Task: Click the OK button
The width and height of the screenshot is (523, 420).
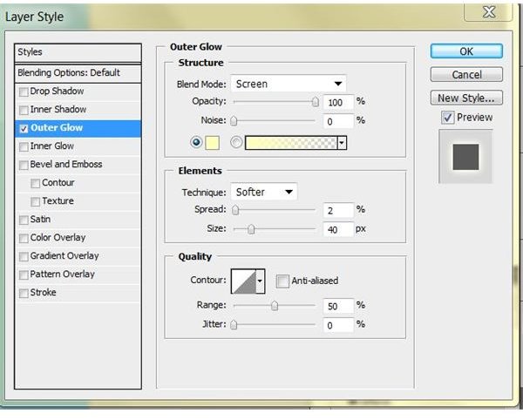Action: [466, 51]
